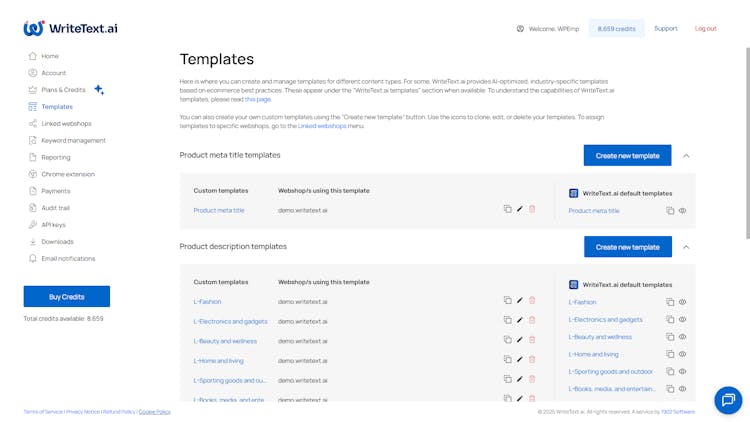
Task: Delete the Product meta title custom template
Action: 532,209
